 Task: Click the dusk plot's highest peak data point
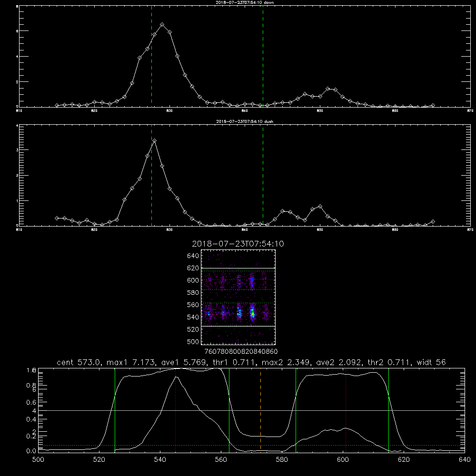tap(155, 140)
